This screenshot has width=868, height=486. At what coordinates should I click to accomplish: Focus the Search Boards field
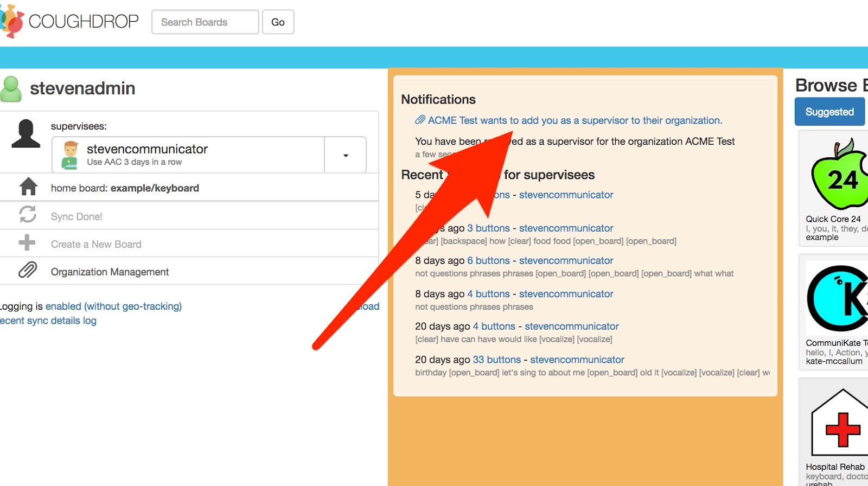(205, 22)
